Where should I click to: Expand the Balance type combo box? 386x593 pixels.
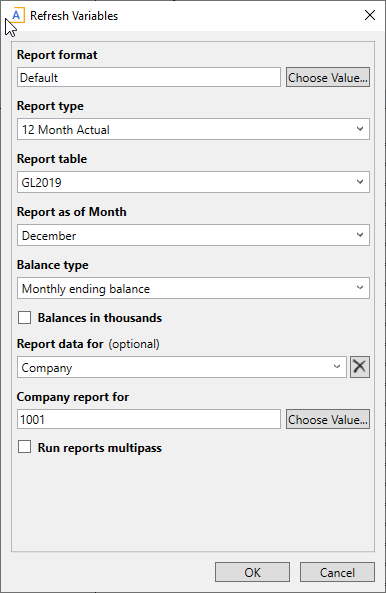click(193, 288)
